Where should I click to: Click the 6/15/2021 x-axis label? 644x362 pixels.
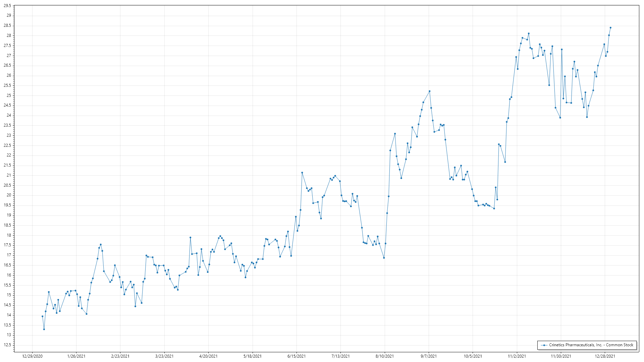pyautogui.click(x=297, y=356)
